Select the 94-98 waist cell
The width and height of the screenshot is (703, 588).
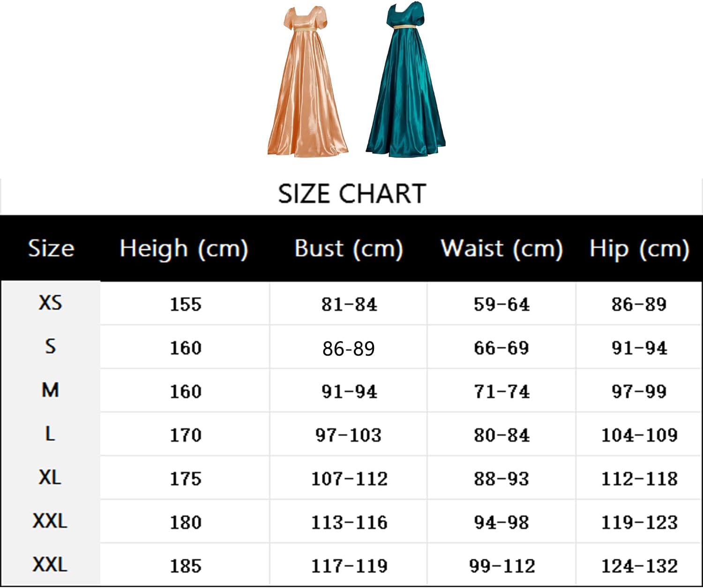tap(501, 522)
